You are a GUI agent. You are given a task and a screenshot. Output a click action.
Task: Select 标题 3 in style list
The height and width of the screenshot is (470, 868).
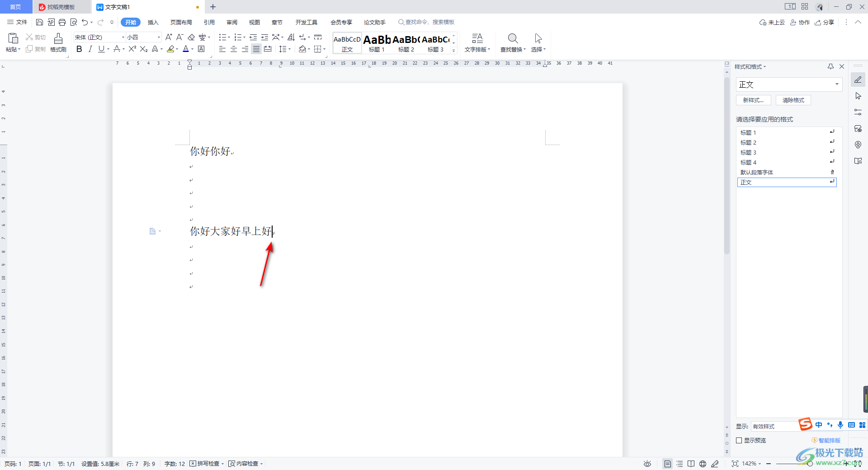pyautogui.click(x=787, y=152)
